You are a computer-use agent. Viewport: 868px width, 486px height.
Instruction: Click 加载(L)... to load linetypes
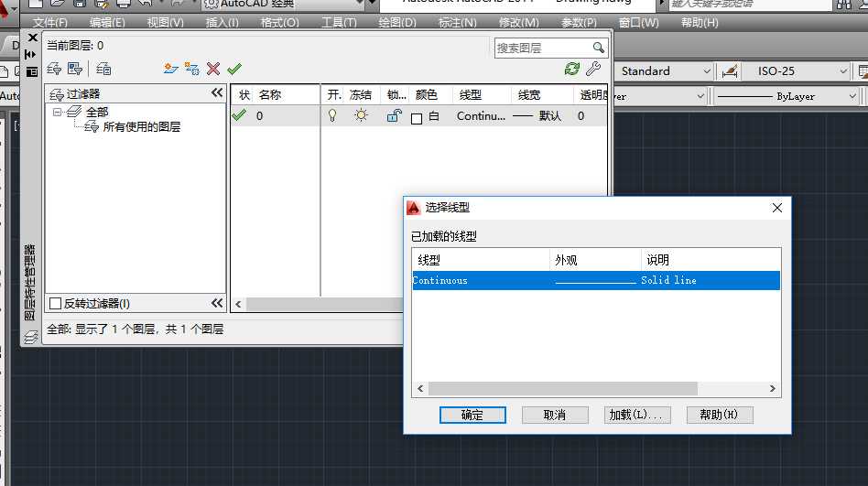pyautogui.click(x=637, y=416)
